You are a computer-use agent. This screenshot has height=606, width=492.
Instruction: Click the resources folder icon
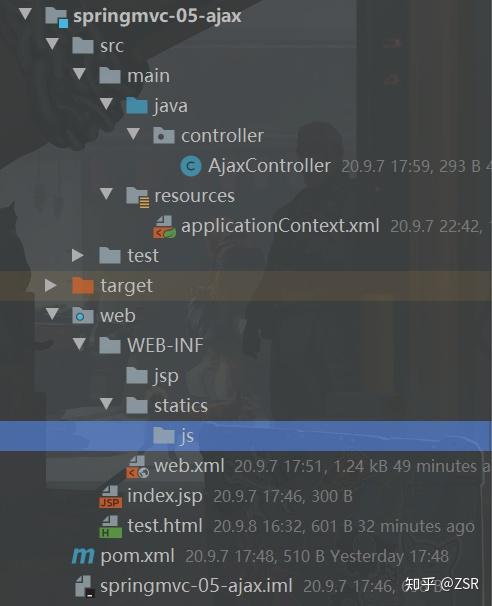[138, 197]
